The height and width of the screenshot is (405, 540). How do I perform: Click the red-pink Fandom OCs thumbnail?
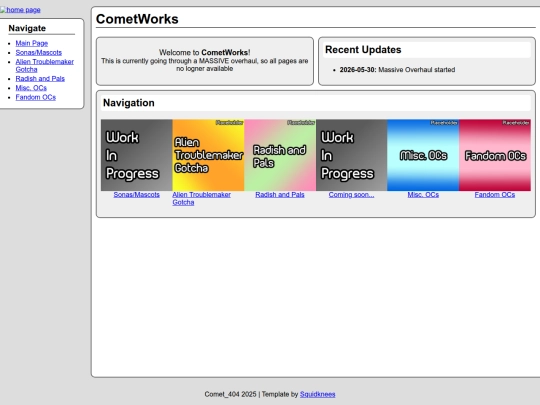point(495,155)
